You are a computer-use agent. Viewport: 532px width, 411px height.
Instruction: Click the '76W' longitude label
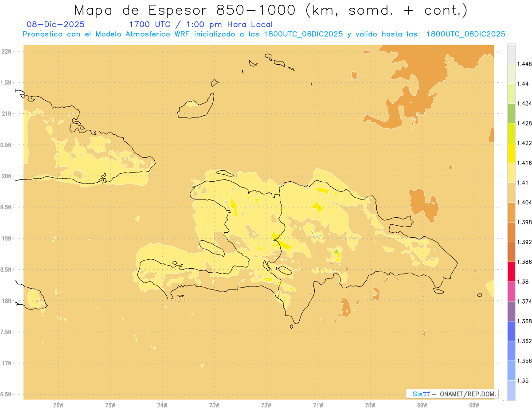[x=58, y=405]
